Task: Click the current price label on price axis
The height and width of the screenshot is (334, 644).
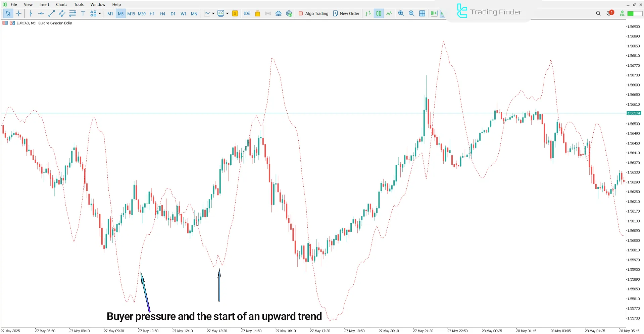Action: pos(634,113)
